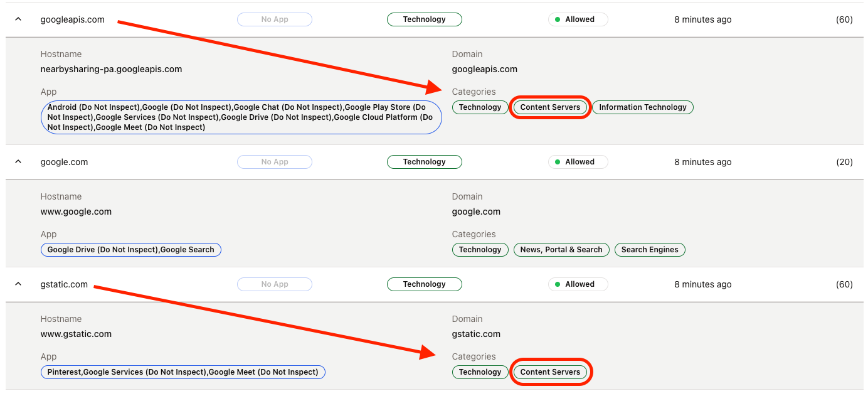
Task: Click the Allowed status for google.com
Action: point(578,162)
